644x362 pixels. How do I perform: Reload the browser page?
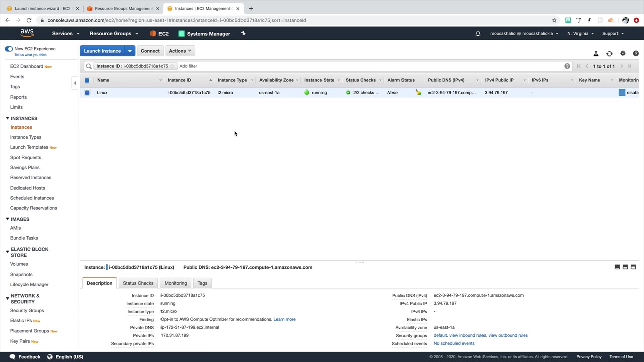[29, 20]
